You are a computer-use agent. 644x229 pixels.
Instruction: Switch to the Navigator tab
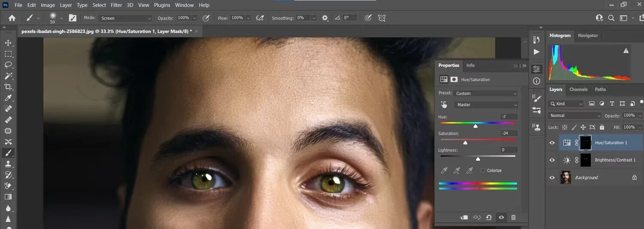[588, 36]
